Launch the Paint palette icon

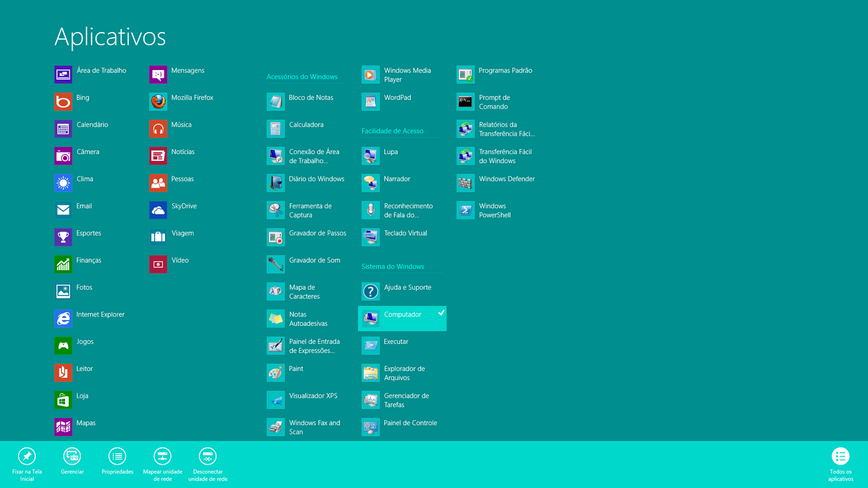point(276,373)
